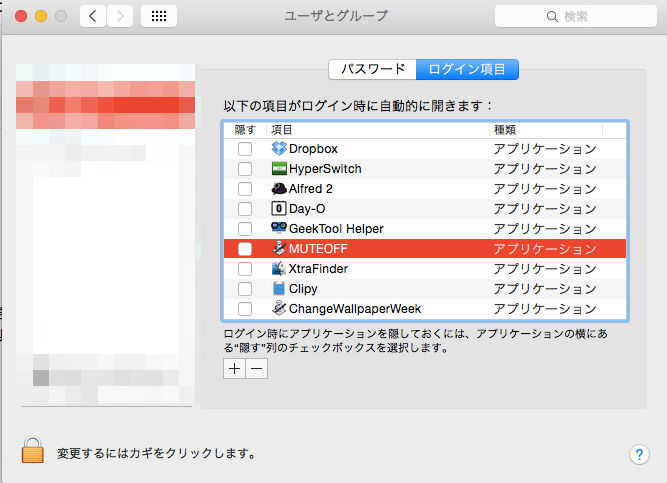
Task: Toggle hide checkbox for Dropbox
Action: click(x=245, y=149)
